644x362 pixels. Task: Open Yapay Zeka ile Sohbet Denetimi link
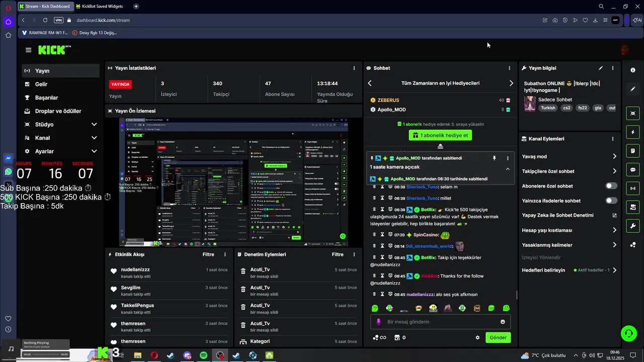(569, 215)
